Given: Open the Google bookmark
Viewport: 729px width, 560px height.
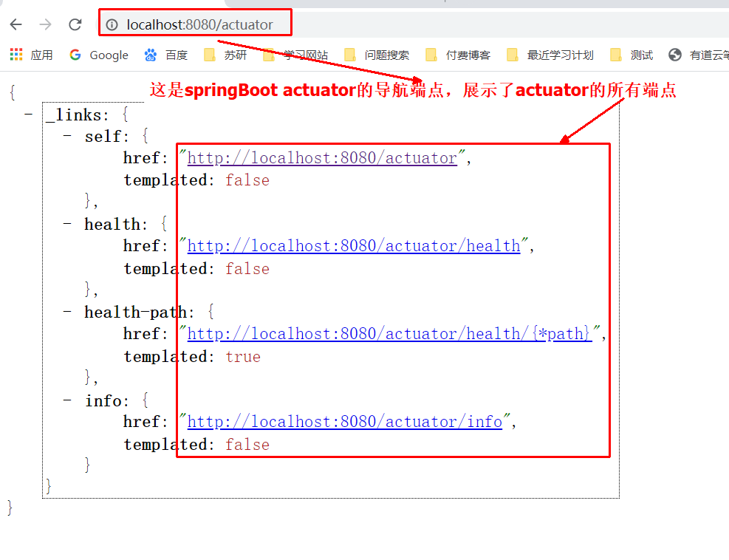Looking at the screenshot, I should coord(98,55).
